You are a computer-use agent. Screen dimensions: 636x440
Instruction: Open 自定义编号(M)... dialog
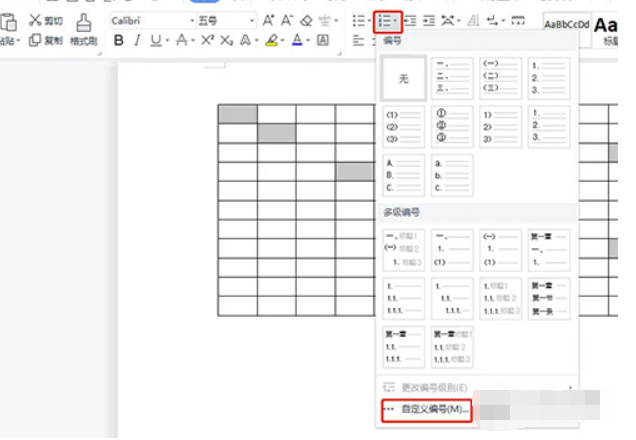point(427,410)
